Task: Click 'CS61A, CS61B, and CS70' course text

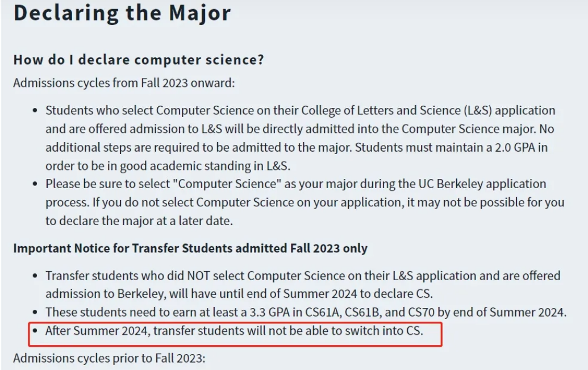Action: (x=369, y=312)
